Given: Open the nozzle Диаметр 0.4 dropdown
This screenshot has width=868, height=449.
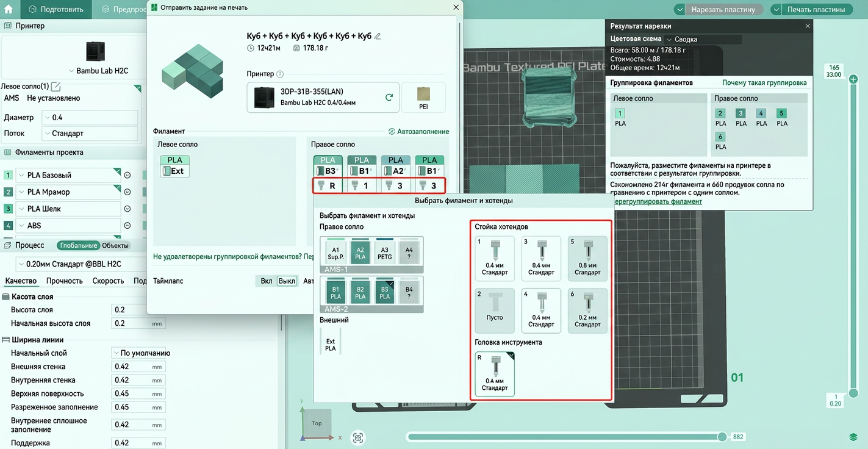Looking at the screenshot, I should click(90, 118).
